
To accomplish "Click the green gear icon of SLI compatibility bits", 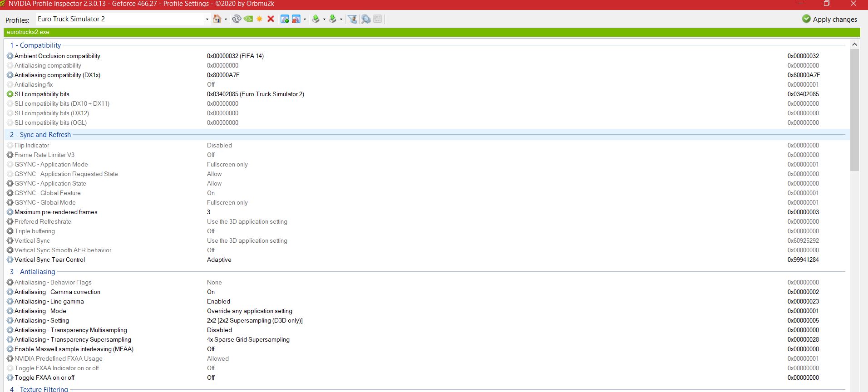I will (10, 94).
